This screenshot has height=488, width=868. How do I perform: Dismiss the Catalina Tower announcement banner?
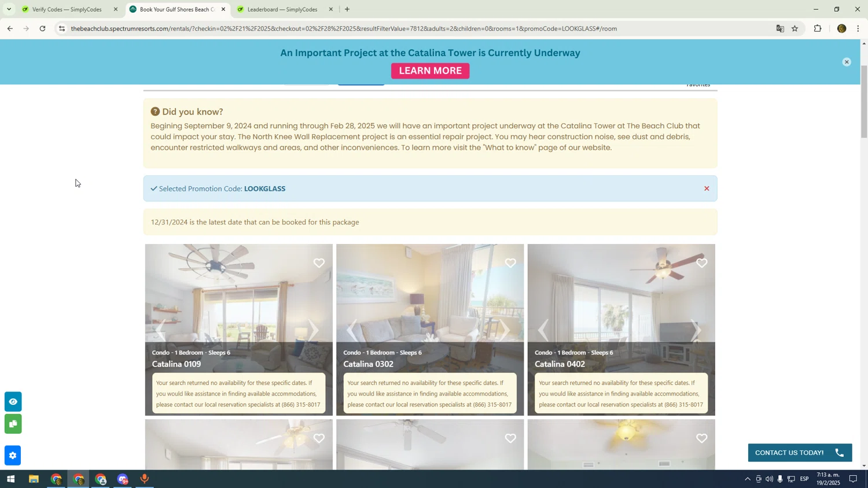tap(847, 62)
